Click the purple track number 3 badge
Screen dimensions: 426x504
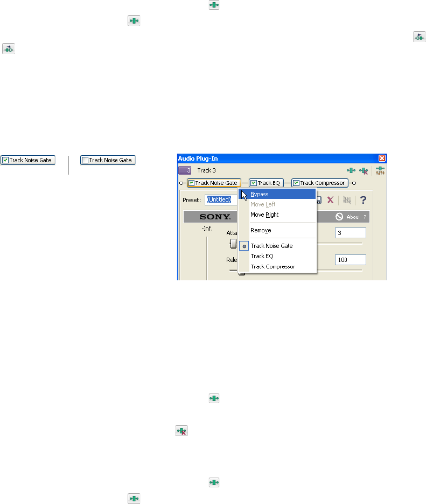pos(185,170)
